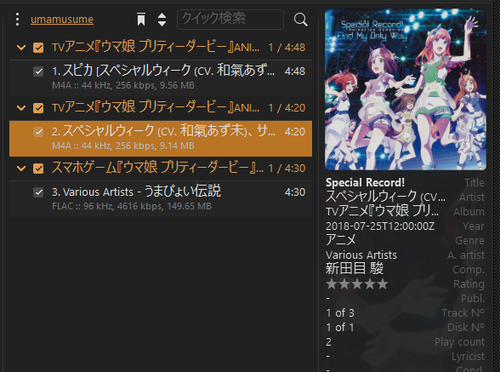Toggle checkbox of スマホゲーム album group
The image size is (500, 372).
pos(38,168)
